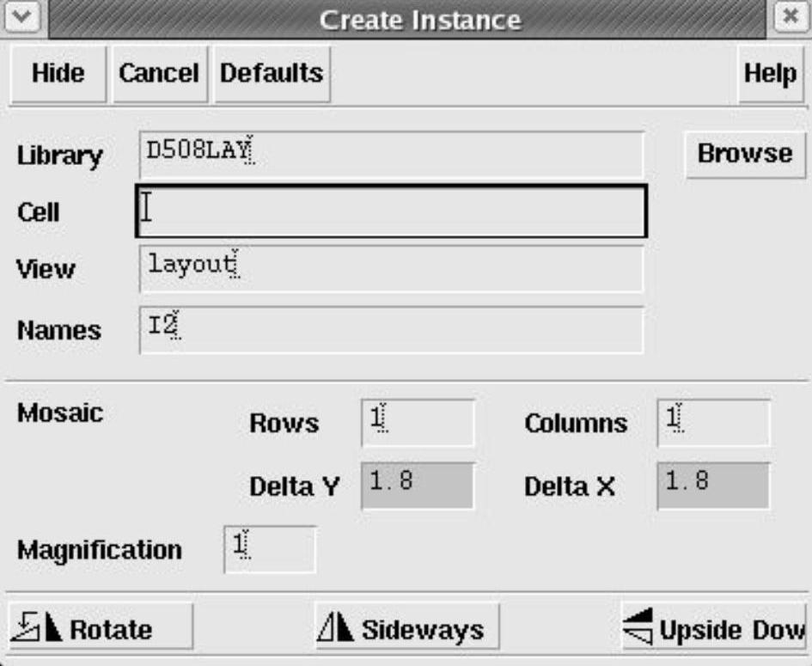Open Help for Create Instance

click(x=770, y=74)
